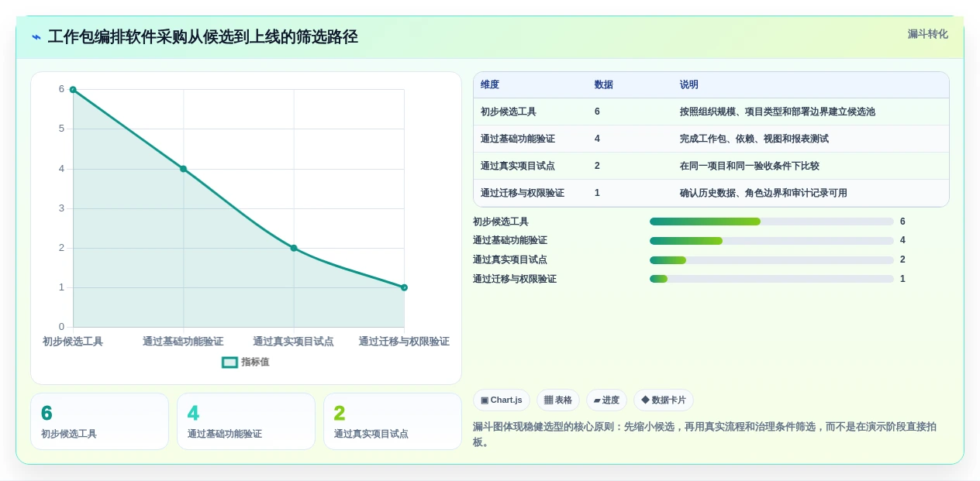This screenshot has width=980, height=481.
Task: Click the 数据 column header
Action: coord(604,84)
